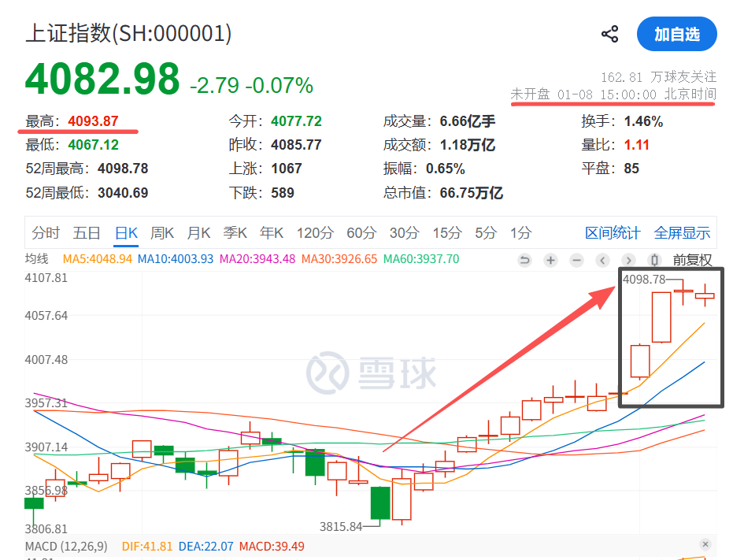Open 全屏显示 full screen view
The image size is (733, 560).
(682, 232)
